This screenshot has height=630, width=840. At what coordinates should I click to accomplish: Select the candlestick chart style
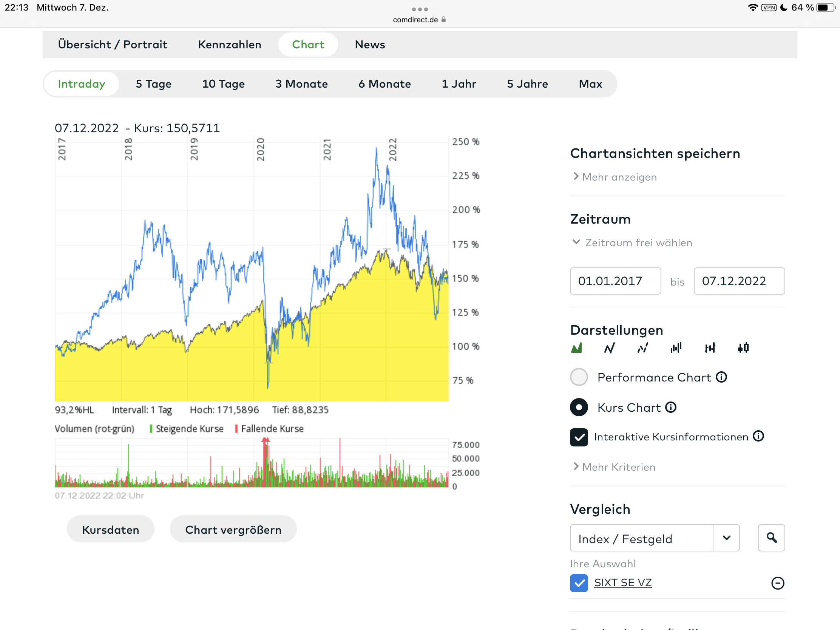click(743, 348)
